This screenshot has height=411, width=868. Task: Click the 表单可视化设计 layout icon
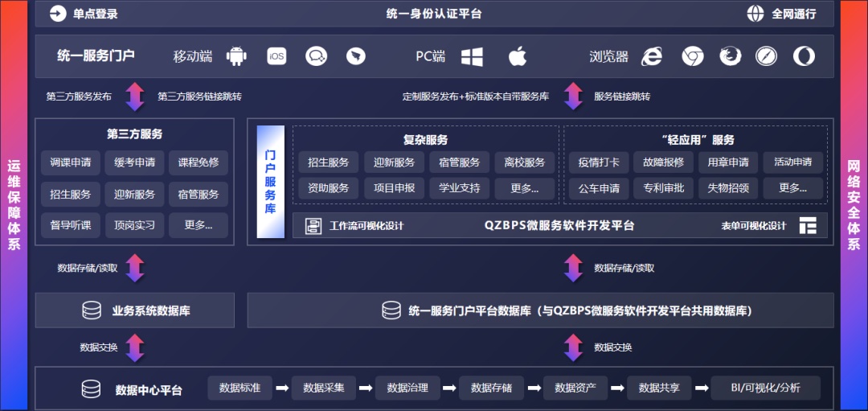tap(807, 226)
